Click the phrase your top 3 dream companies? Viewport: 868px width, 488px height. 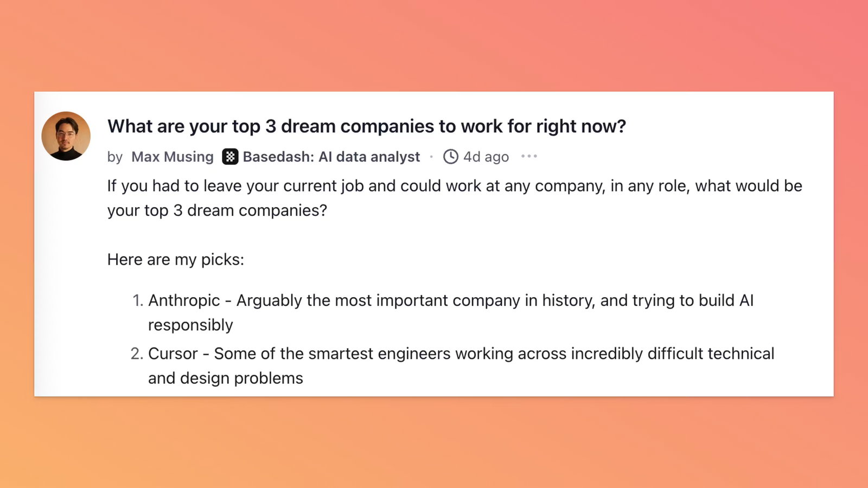(217, 210)
